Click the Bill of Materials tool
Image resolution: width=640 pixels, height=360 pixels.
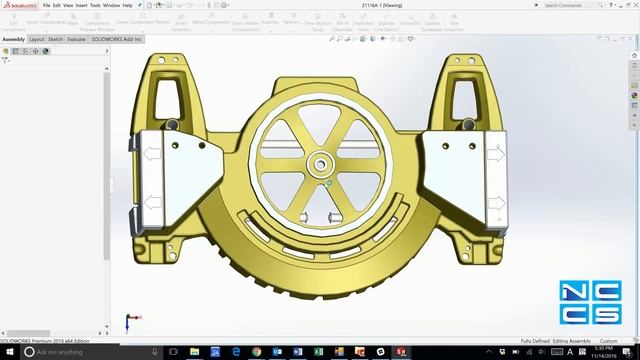pyautogui.click(x=342, y=23)
